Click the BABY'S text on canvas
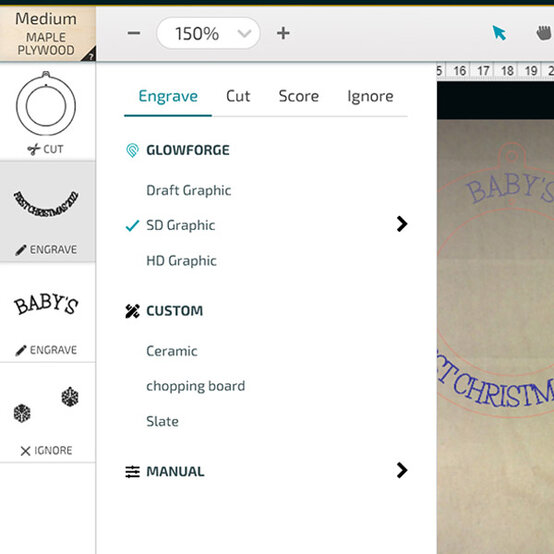554x554 pixels. pyautogui.click(x=510, y=187)
